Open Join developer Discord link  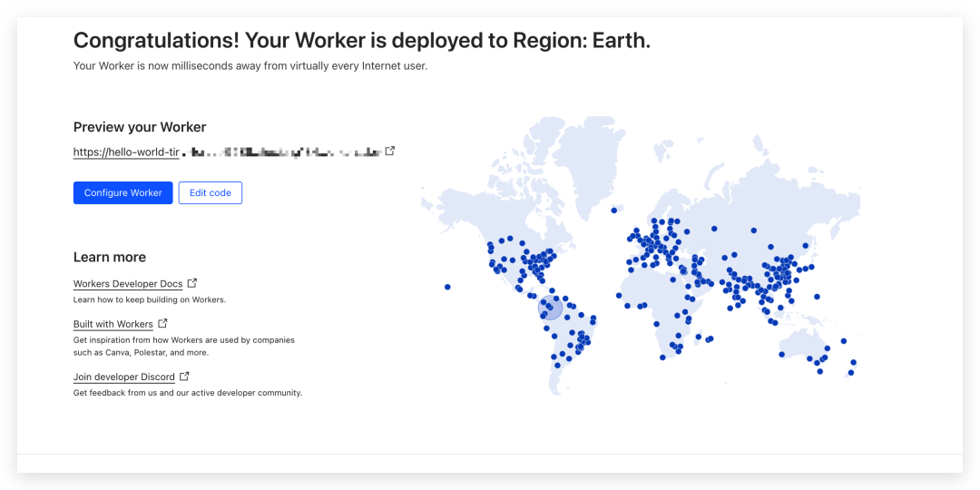[x=124, y=377]
